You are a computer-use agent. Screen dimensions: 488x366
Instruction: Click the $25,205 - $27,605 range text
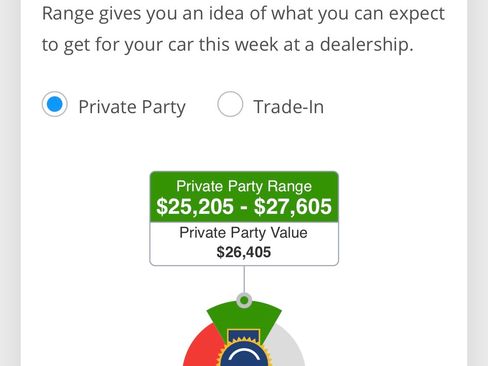click(244, 206)
